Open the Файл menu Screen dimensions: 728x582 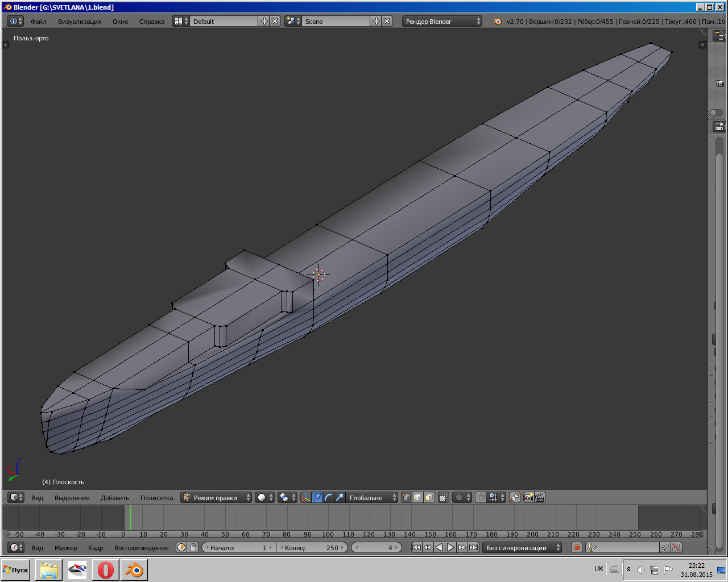39,22
